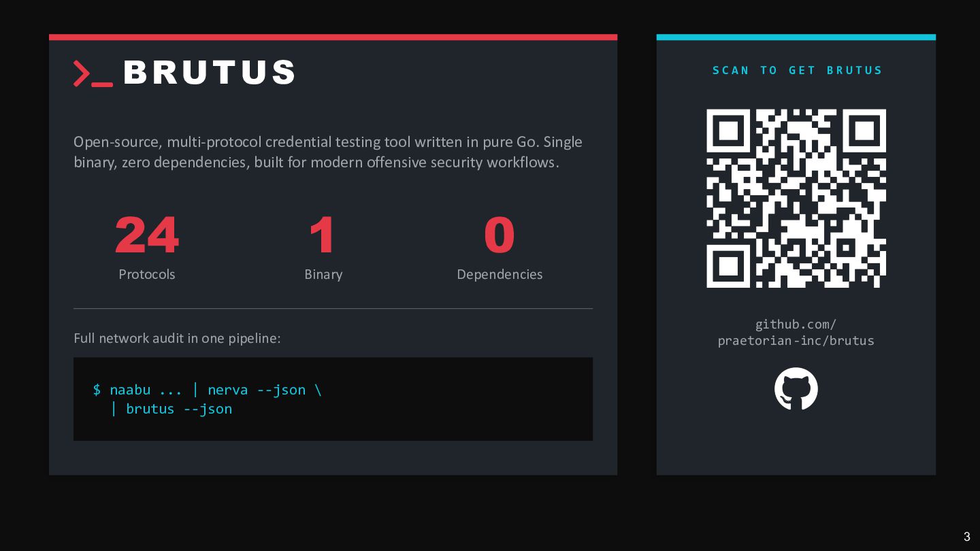Image resolution: width=980 pixels, height=551 pixels.
Task: Open the github.com/praetorian-inc/brutus link
Action: pyautogui.click(x=796, y=332)
